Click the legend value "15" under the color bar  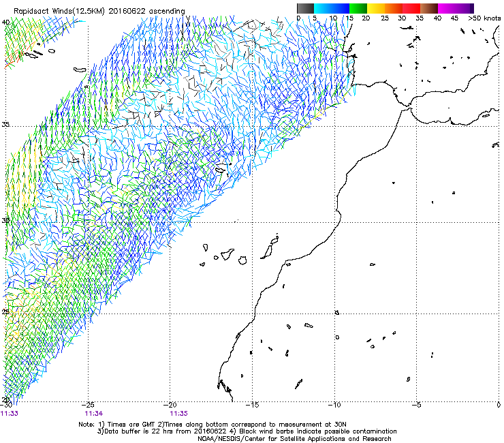coord(349,18)
